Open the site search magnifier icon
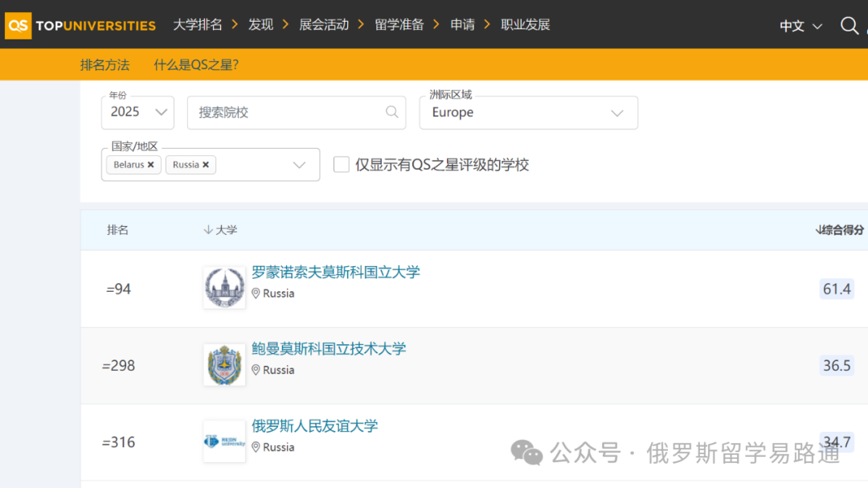 849,26
